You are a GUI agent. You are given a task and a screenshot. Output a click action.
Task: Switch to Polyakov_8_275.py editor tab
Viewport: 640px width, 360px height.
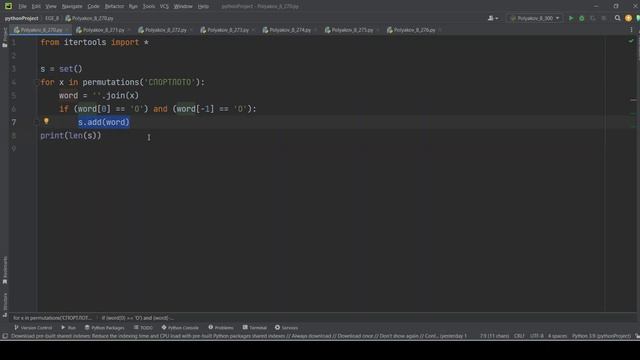[352, 30]
